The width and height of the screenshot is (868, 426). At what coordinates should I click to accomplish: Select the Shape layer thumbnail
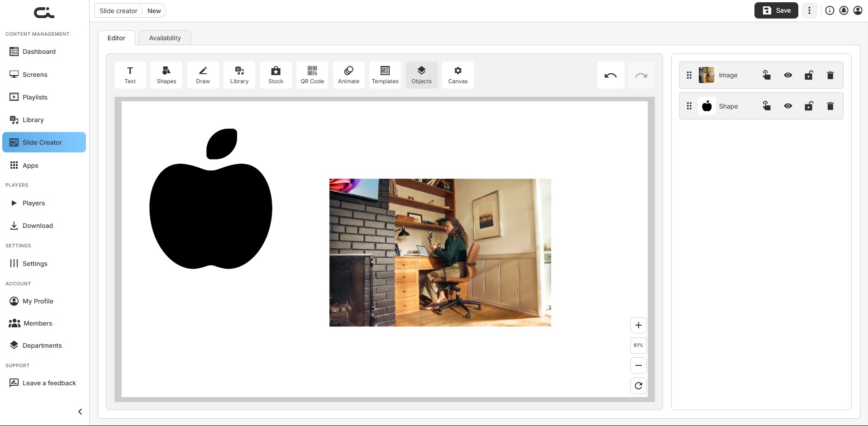[706, 106]
